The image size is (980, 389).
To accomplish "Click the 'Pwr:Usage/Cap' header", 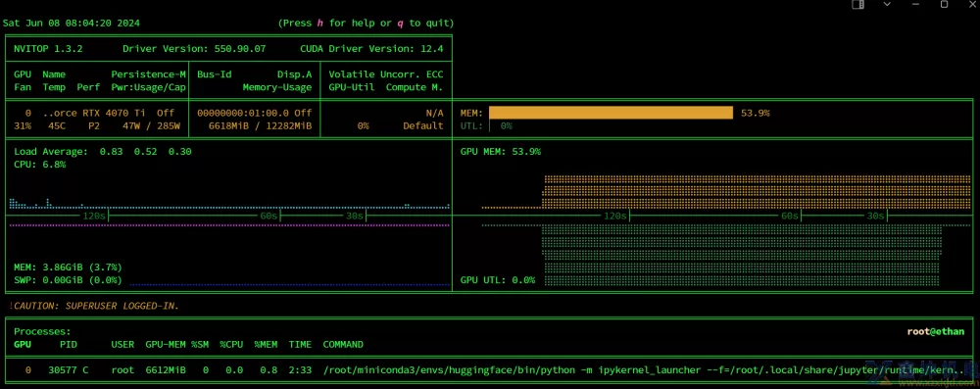I will [x=149, y=87].
